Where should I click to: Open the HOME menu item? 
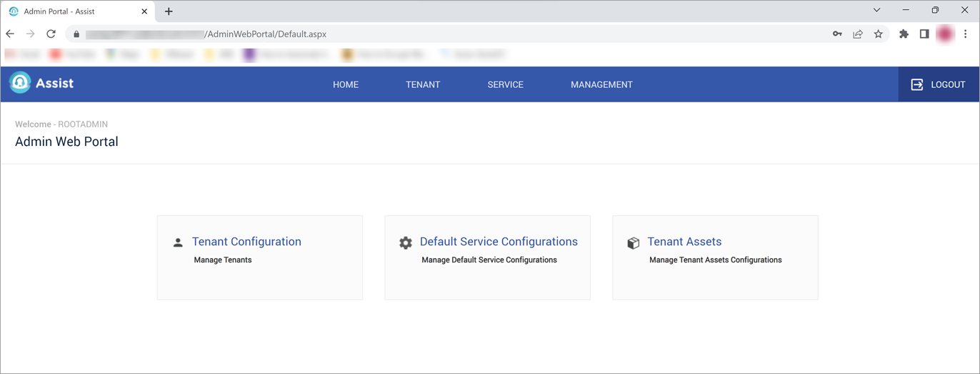[346, 84]
